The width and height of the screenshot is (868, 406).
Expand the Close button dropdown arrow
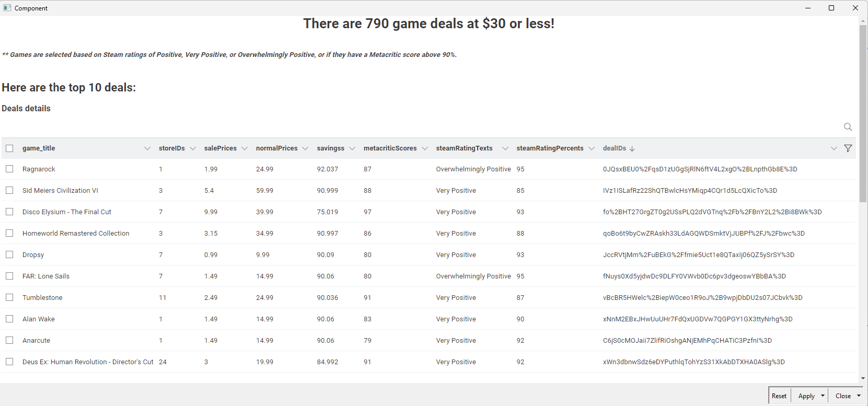(859, 396)
